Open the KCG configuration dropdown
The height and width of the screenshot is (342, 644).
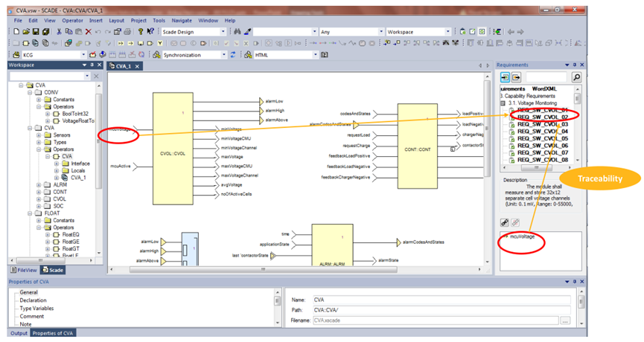coord(83,54)
